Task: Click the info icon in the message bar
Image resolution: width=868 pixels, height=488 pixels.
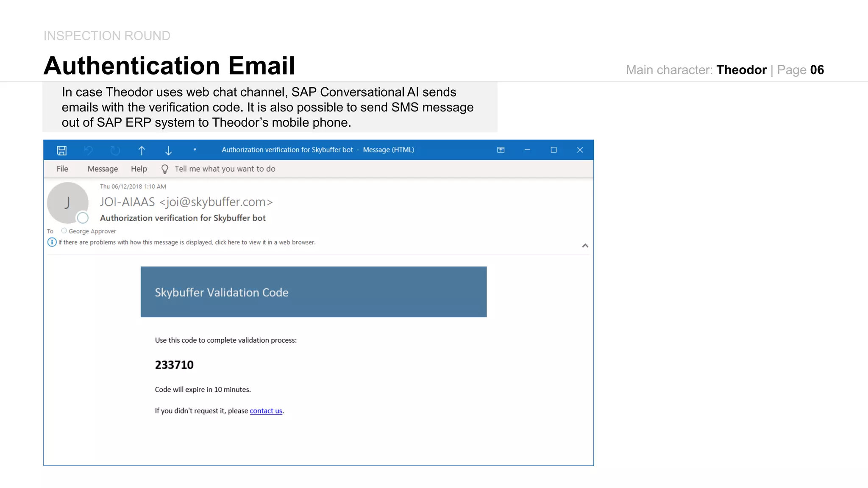Action: point(52,242)
